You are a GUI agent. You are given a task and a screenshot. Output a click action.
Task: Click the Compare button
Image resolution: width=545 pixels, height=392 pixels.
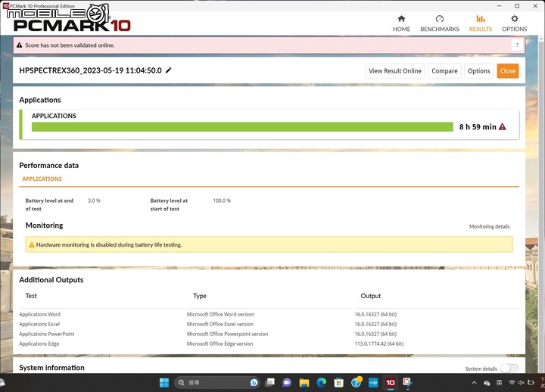(x=444, y=71)
